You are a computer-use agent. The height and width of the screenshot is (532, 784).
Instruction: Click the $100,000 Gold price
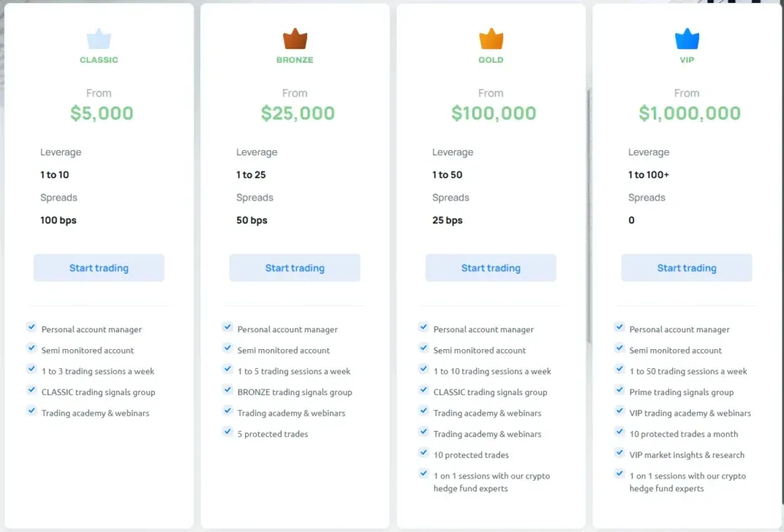[493, 113]
